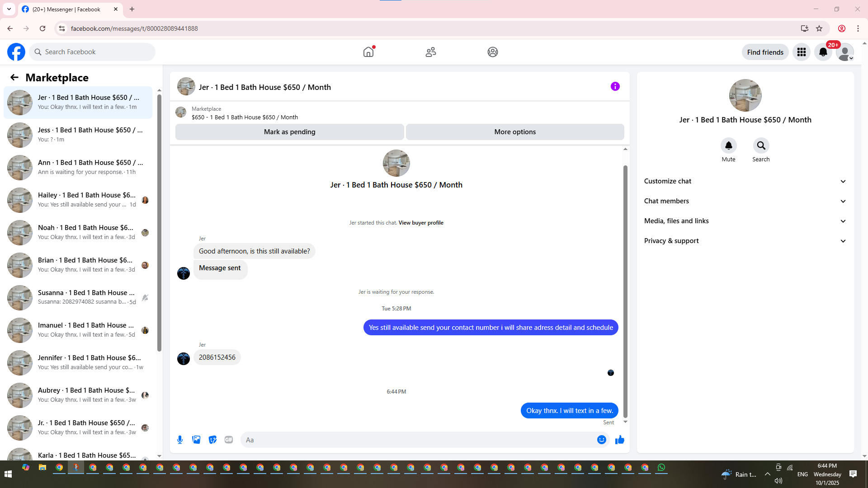The width and height of the screenshot is (868, 488).
Task: Open Imanuel conversation in chat list
Action: click(x=78, y=330)
